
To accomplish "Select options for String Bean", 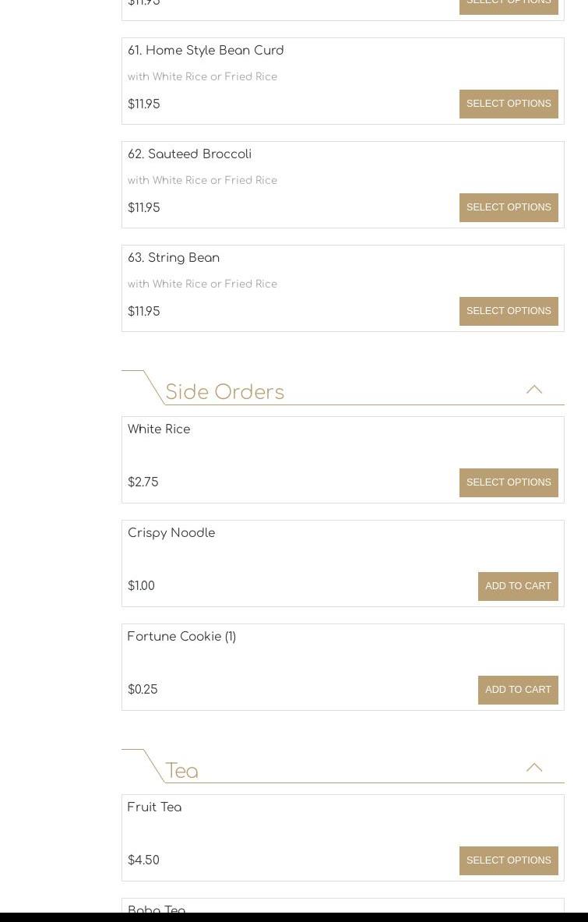I will pyautogui.click(x=509, y=311).
